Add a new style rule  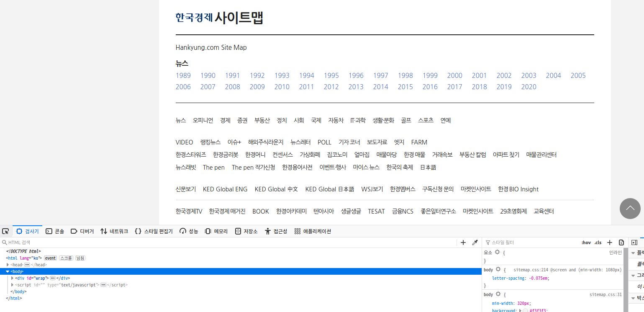click(610, 242)
